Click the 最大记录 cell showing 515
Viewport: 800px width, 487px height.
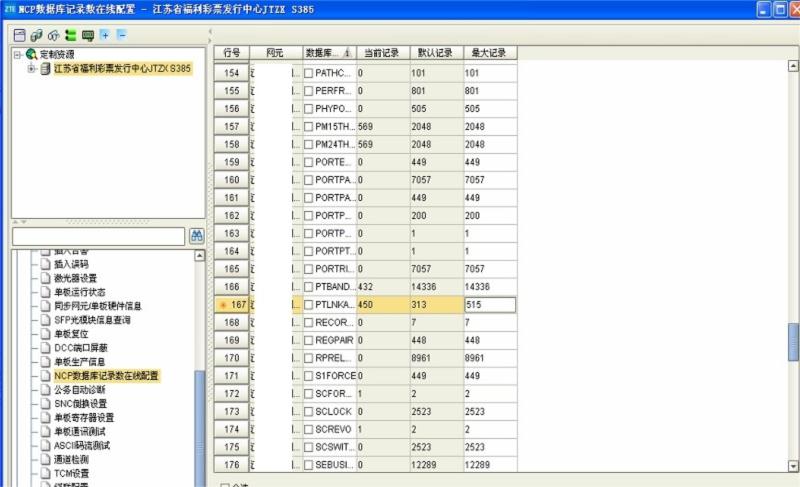[489, 305]
